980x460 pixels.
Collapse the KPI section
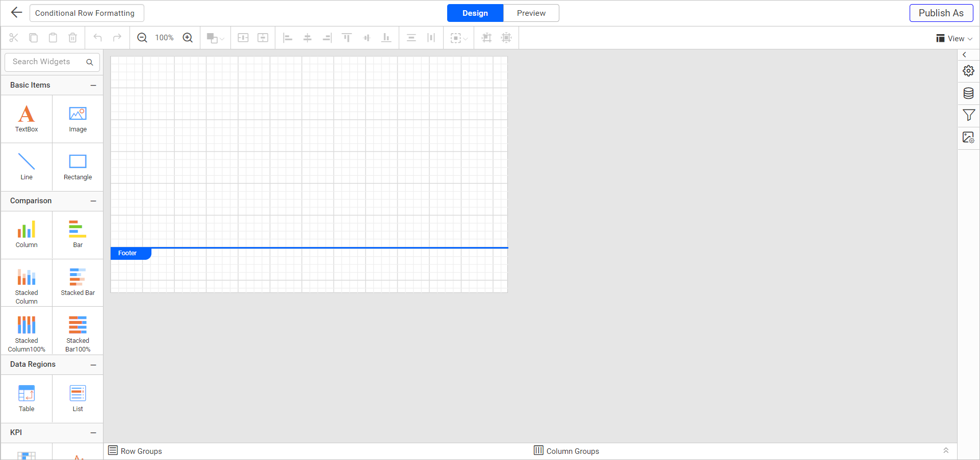(93, 433)
